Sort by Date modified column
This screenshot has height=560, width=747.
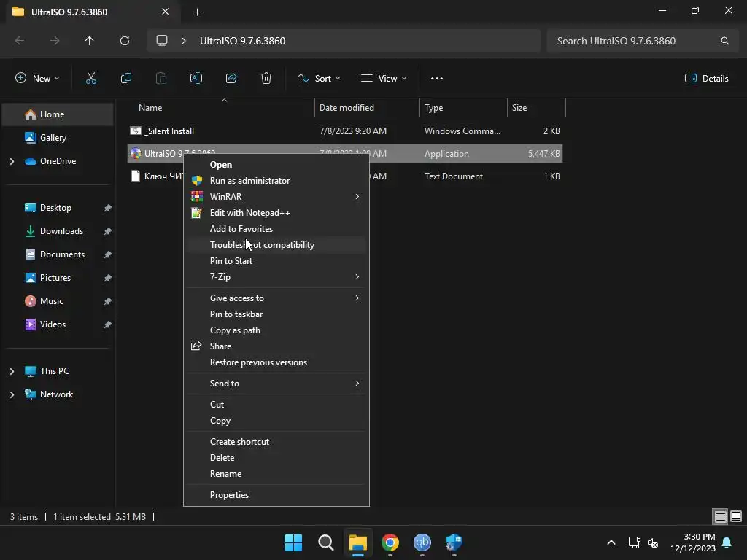(x=367, y=108)
